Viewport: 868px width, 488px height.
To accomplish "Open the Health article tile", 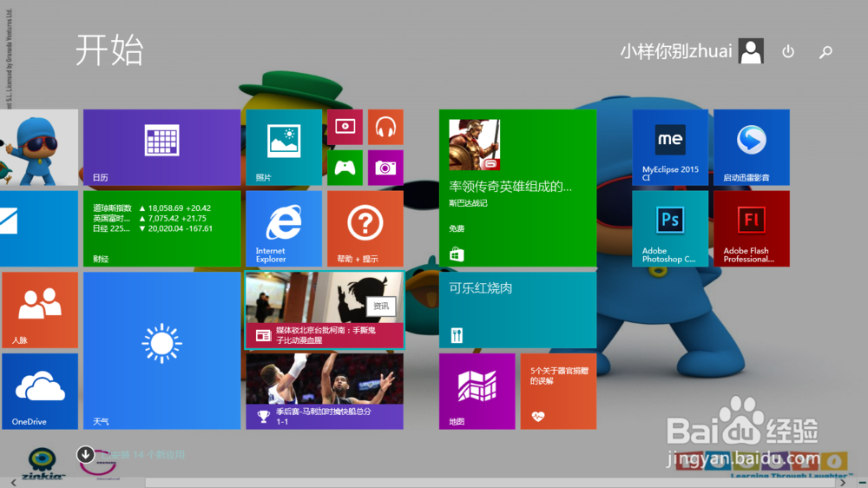I will [558, 391].
